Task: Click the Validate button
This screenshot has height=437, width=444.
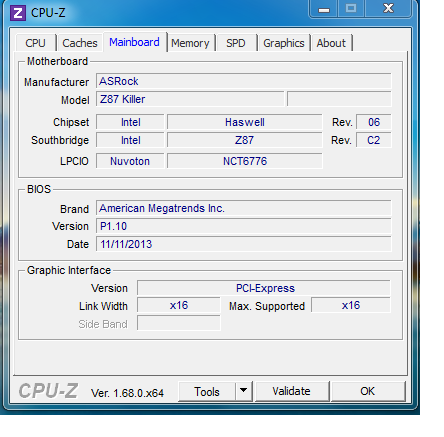Action: (291, 391)
